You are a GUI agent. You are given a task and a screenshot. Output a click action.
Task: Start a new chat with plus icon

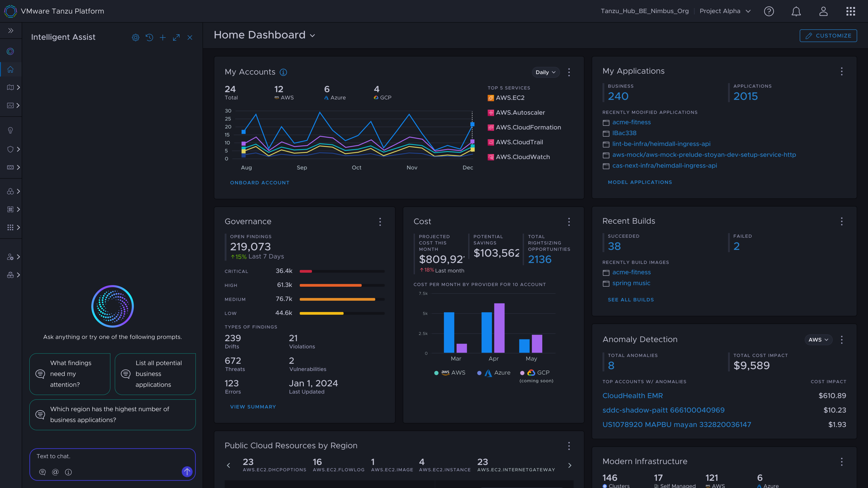click(x=163, y=37)
